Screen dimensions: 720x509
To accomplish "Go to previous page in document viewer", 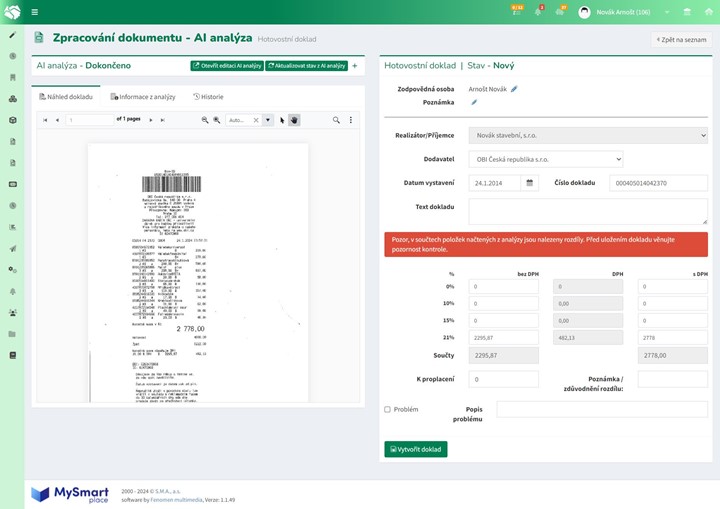I will (57, 120).
